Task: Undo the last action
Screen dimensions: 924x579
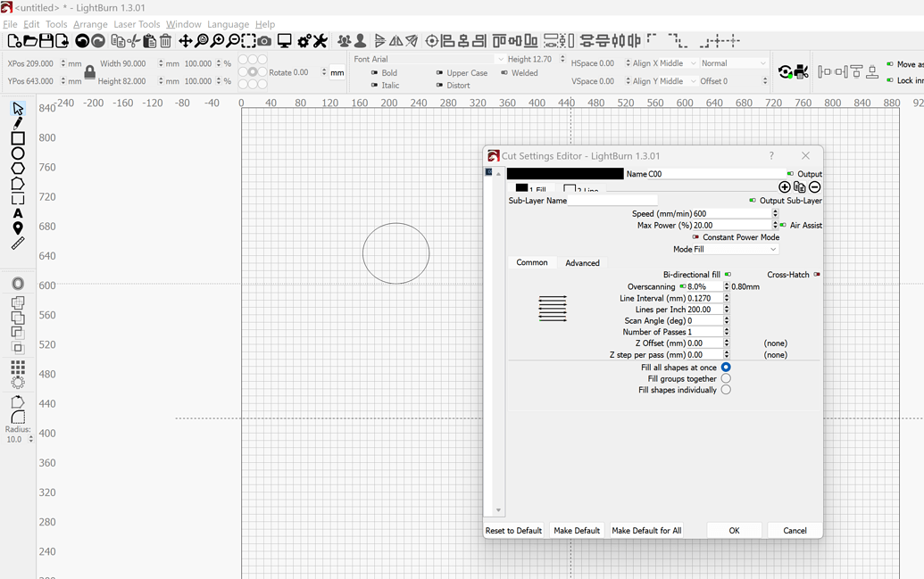Action: point(82,41)
